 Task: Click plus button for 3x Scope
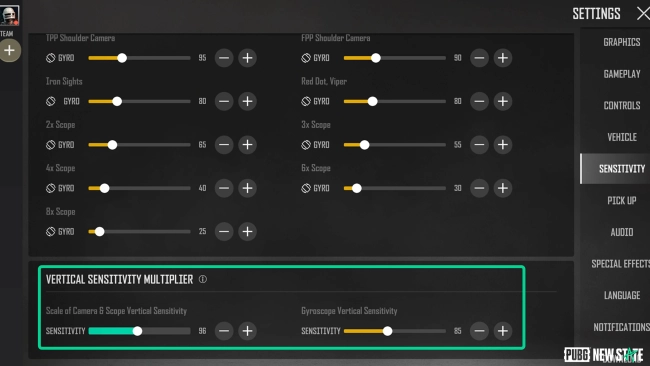coord(503,145)
